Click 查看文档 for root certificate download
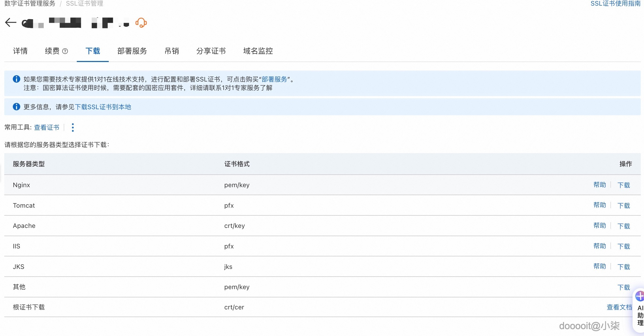Viewport: 644px width, 336px height. (619, 307)
